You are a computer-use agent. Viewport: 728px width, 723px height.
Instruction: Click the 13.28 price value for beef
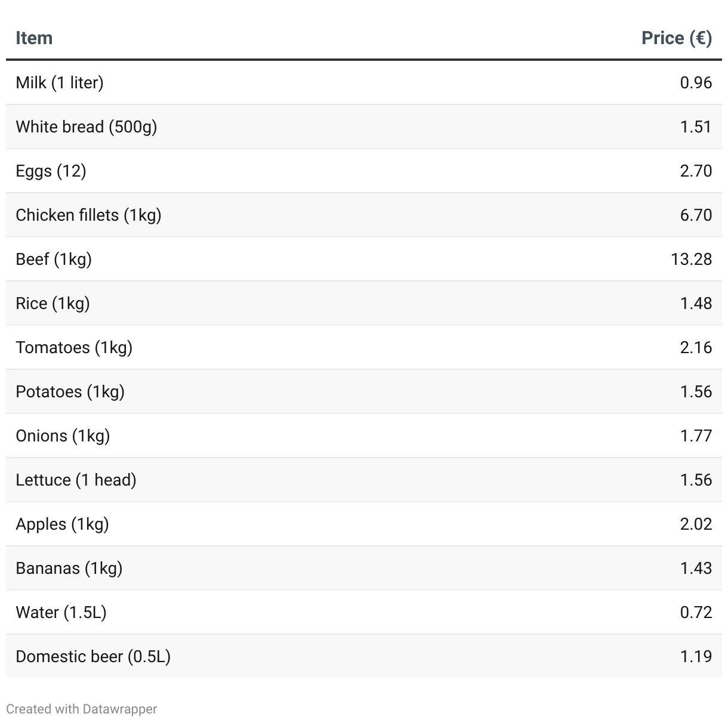click(x=691, y=259)
